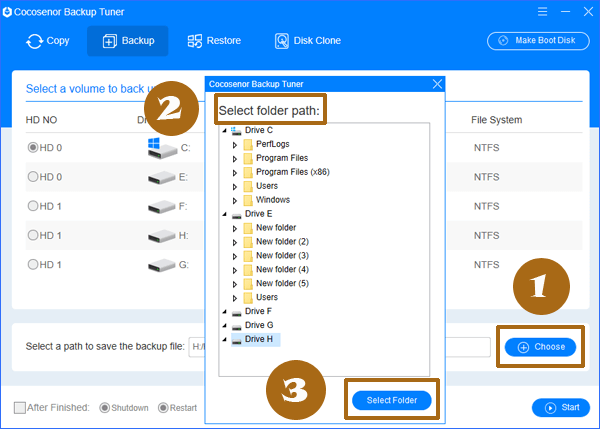Collapse the Drive C tree node

[225, 130]
